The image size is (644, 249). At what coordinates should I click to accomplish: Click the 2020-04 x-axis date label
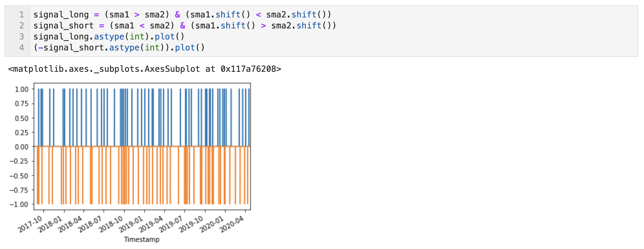coord(232,224)
